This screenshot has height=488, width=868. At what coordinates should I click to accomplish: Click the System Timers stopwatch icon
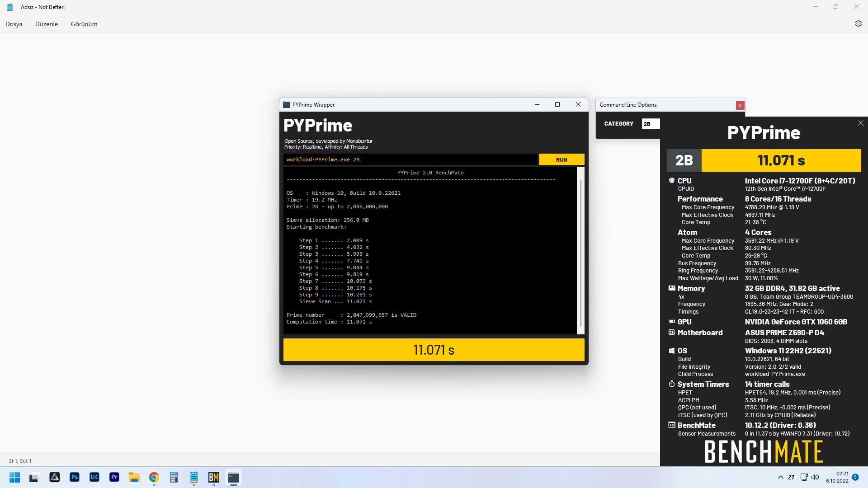tap(672, 384)
